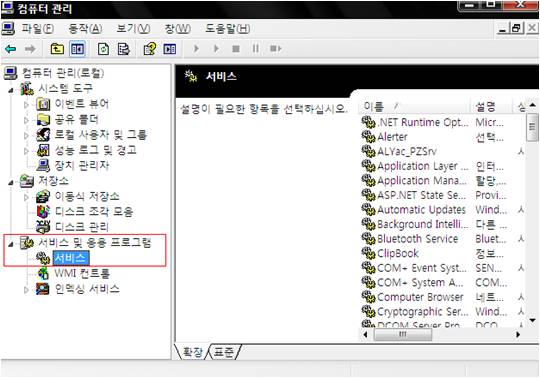Open the Help toolbar icon
The height and width of the screenshot is (378, 540).
(x=150, y=49)
